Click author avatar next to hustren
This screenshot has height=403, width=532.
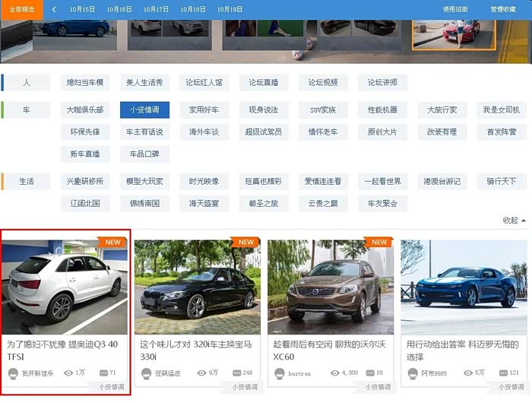coord(280,373)
